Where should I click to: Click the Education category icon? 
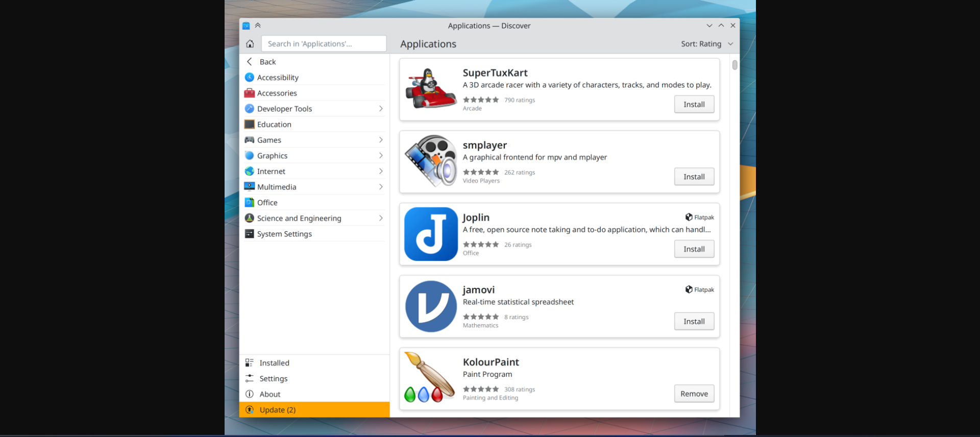click(250, 125)
